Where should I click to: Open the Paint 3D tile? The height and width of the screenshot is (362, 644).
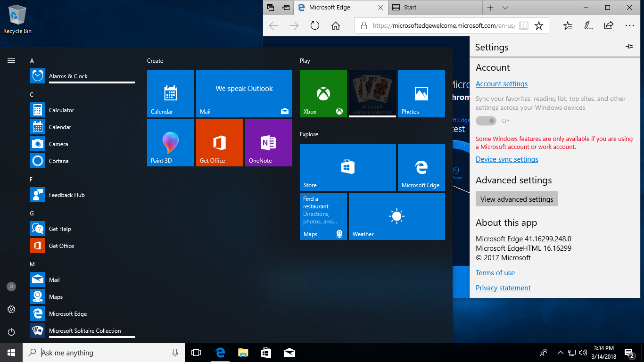pos(171,143)
